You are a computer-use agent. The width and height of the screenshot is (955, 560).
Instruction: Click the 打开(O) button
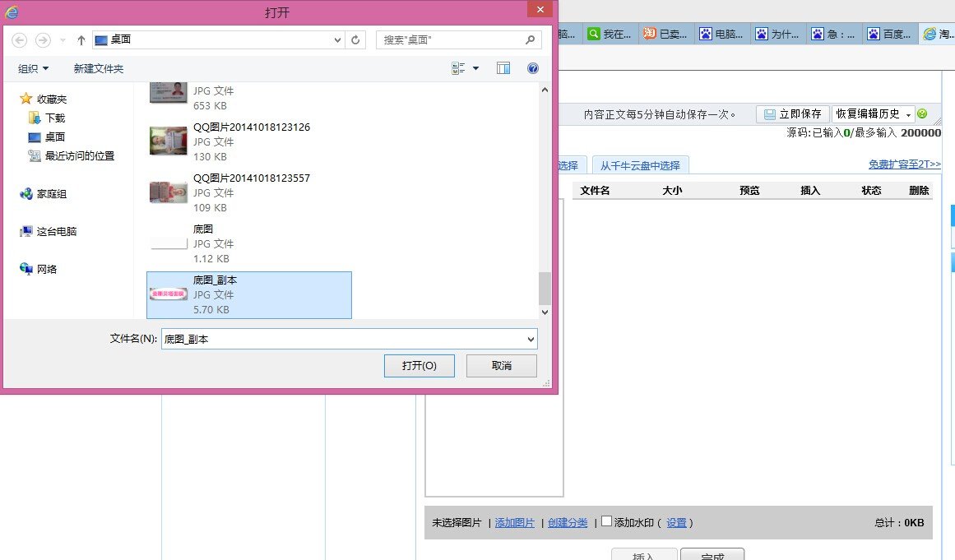click(419, 366)
